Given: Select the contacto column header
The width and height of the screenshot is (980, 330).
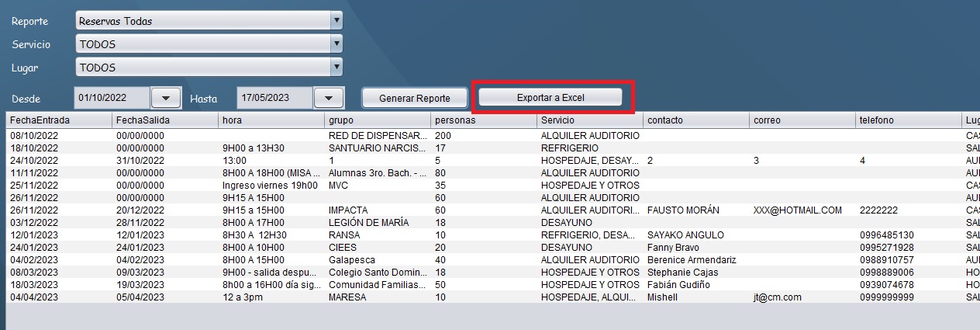Looking at the screenshot, I should (696, 120).
